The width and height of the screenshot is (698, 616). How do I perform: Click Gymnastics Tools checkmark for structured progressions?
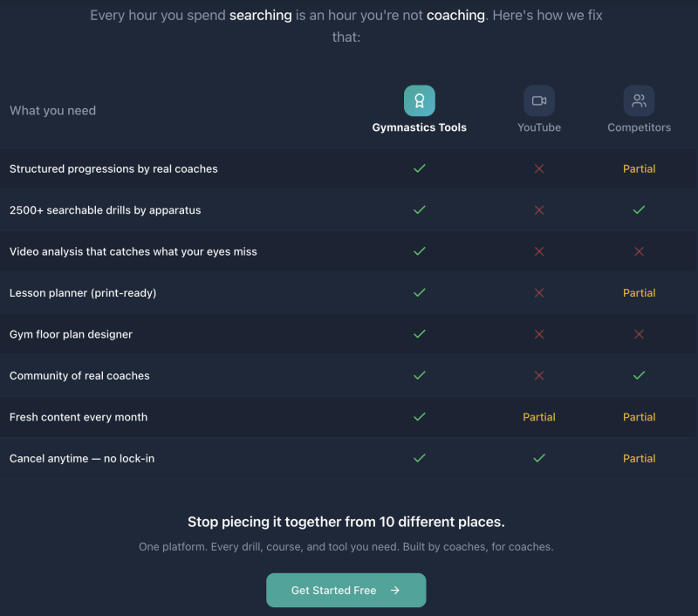pyautogui.click(x=419, y=168)
